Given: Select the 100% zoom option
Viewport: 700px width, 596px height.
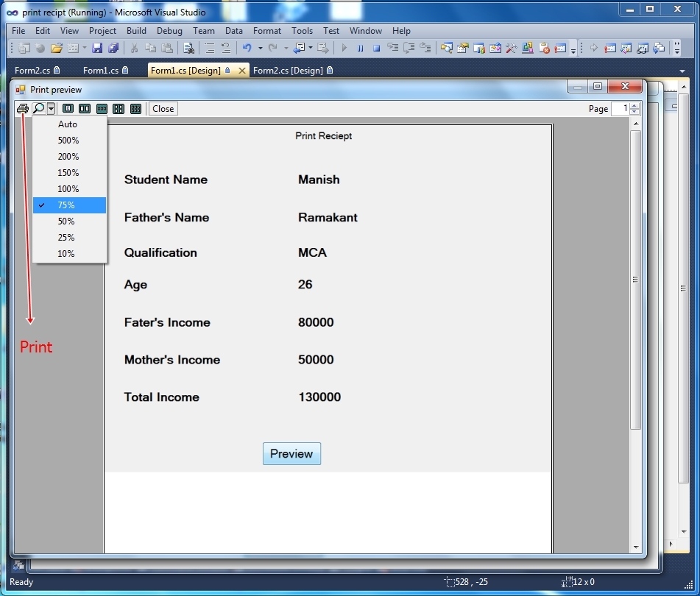Looking at the screenshot, I should point(68,188).
